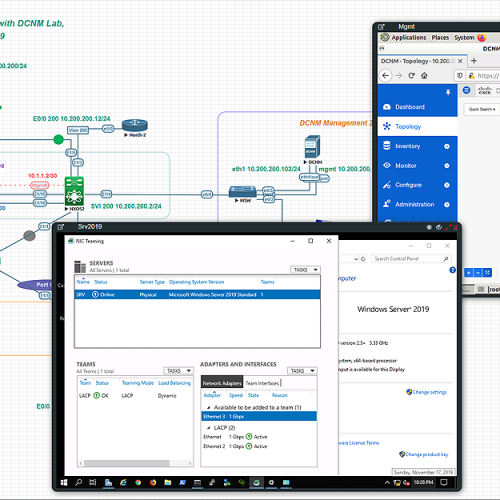Open Server Manager from taskbar
Screen dimensions: 500x500
[108, 482]
